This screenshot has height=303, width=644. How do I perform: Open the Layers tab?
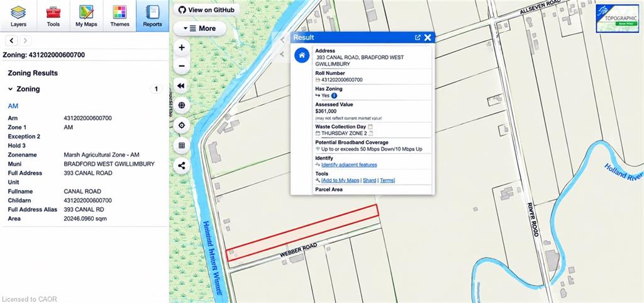(18, 16)
